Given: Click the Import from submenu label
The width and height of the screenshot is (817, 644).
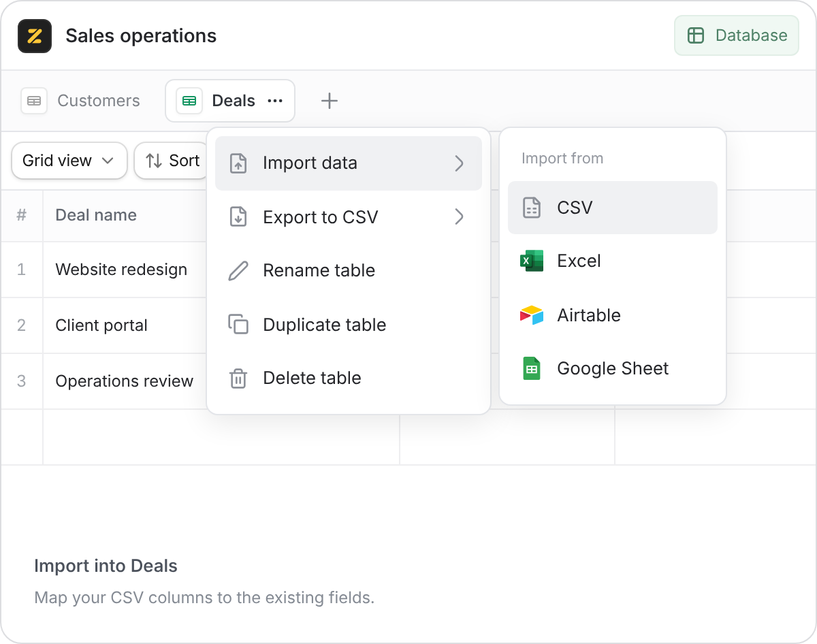Looking at the screenshot, I should click(x=562, y=159).
